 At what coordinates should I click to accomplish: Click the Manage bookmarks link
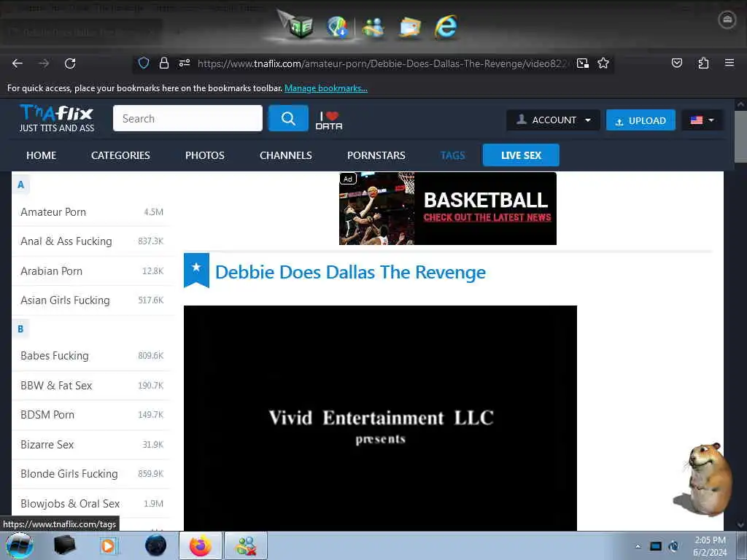pos(326,88)
